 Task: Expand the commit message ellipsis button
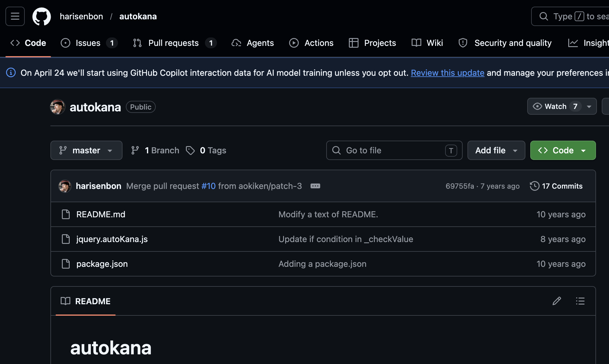pos(315,186)
